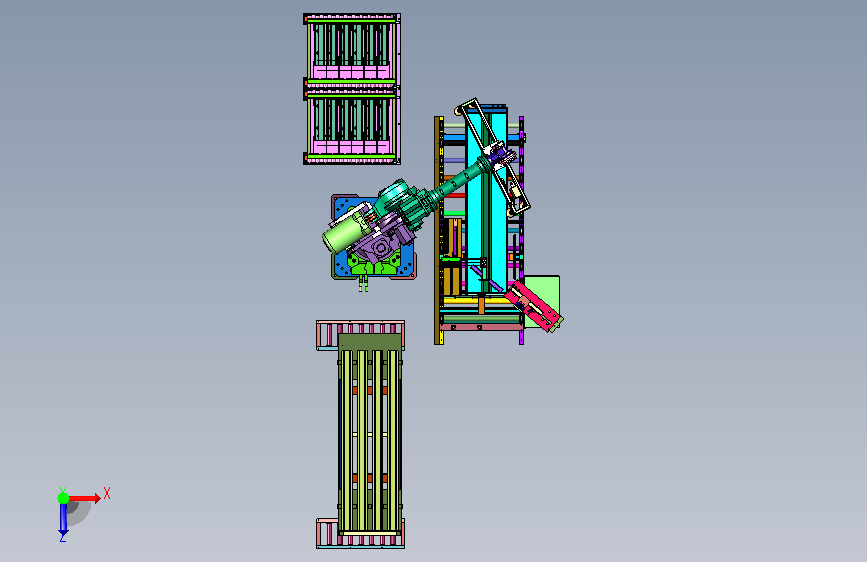Image resolution: width=867 pixels, height=562 pixels.
Task: Select the olive green long pallet with slats
Action: pyautogui.click(x=370, y=434)
